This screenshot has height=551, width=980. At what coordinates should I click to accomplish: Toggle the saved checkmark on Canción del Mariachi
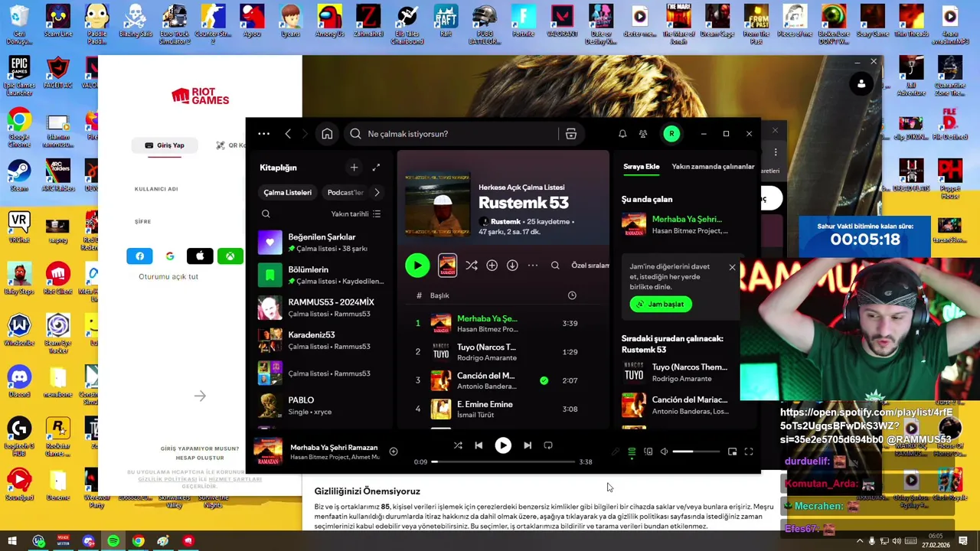tap(544, 380)
